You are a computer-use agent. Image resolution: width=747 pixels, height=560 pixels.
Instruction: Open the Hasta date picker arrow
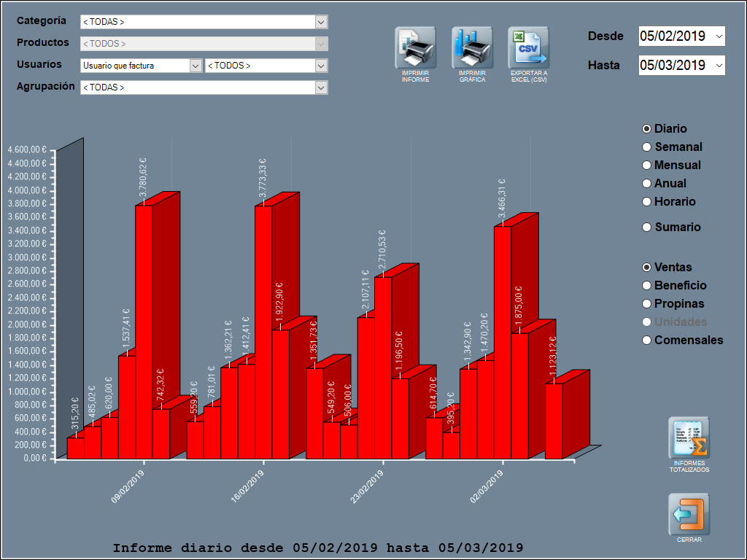pos(719,65)
